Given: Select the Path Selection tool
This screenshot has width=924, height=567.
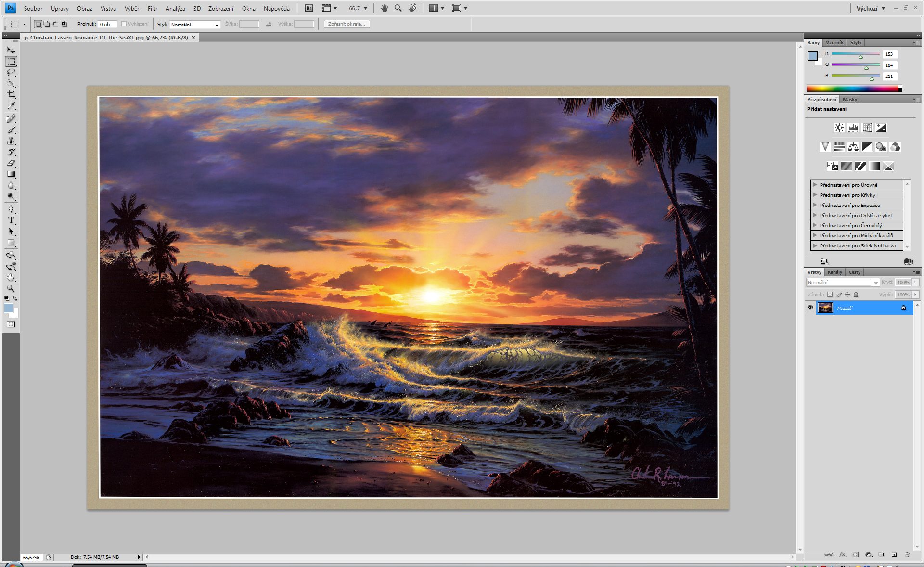Looking at the screenshot, I should 11,232.
